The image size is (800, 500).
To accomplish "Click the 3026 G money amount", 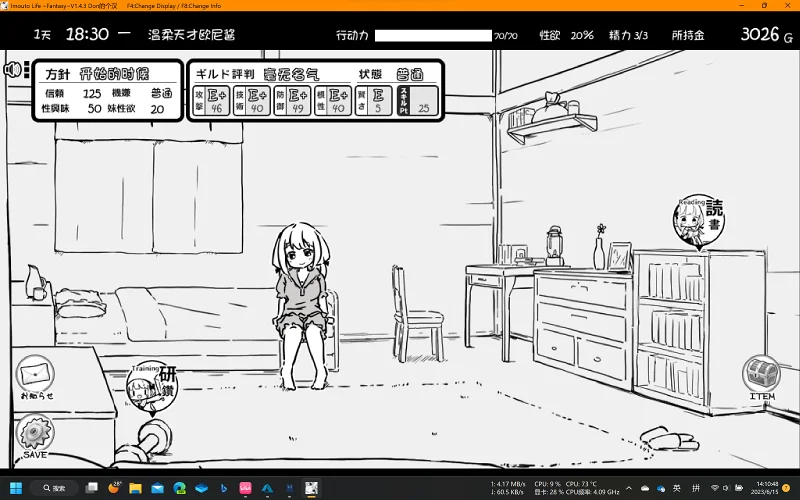I will tap(766, 34).
